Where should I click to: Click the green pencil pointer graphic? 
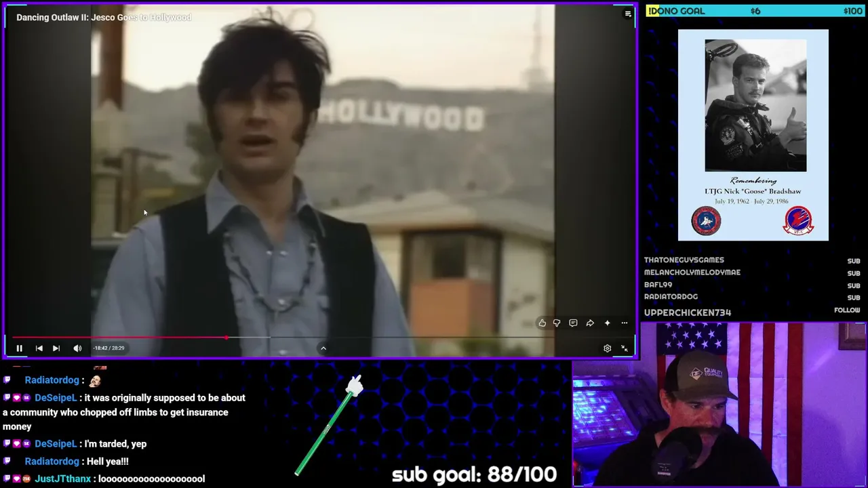point(329,425)
